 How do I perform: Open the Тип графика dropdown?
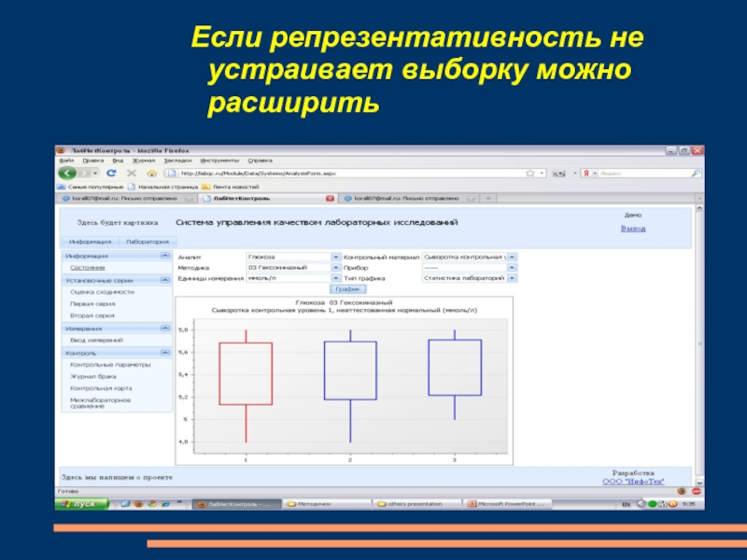[512, 278]
